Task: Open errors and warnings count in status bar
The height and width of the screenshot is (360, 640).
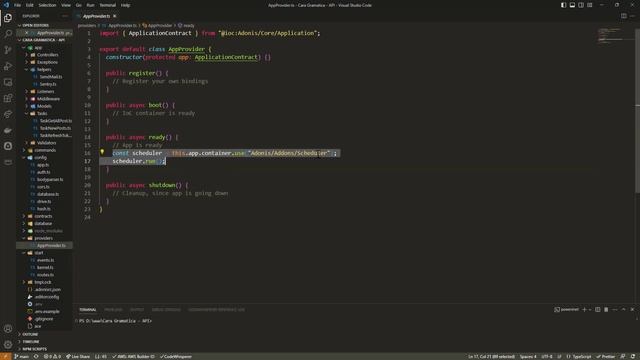Action: click(x=52, y=356)
